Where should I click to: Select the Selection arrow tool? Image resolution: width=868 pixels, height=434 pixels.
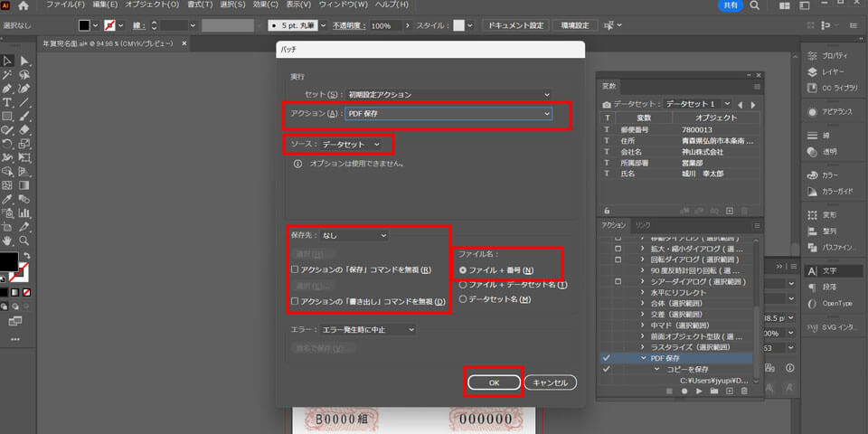click(7, 61)
